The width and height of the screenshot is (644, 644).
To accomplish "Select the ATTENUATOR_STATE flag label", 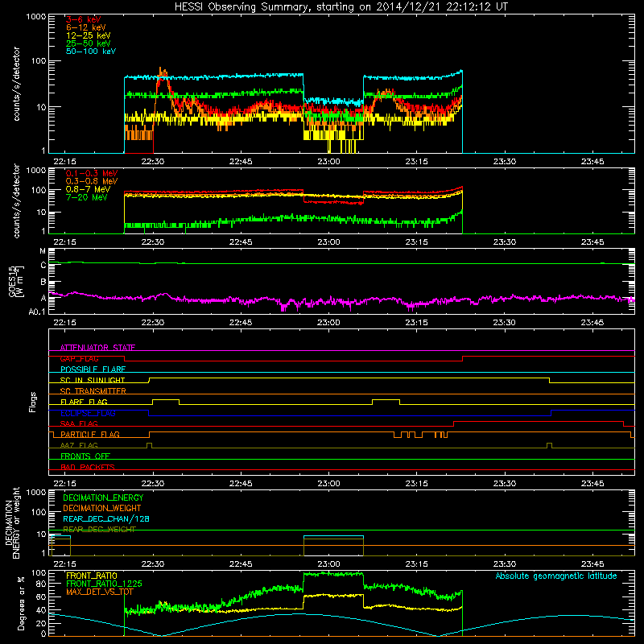I will pos(97,348).
